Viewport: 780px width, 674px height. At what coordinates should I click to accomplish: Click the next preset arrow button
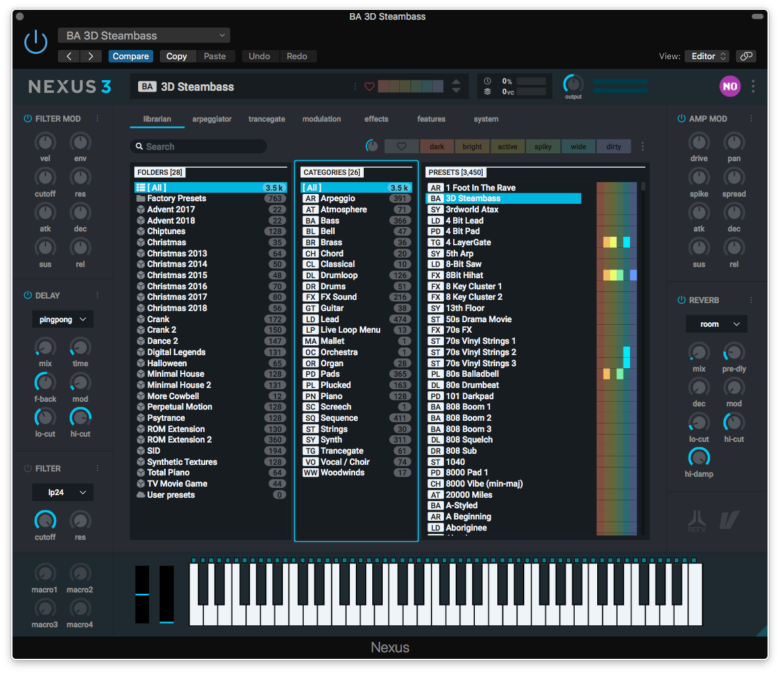91,56
